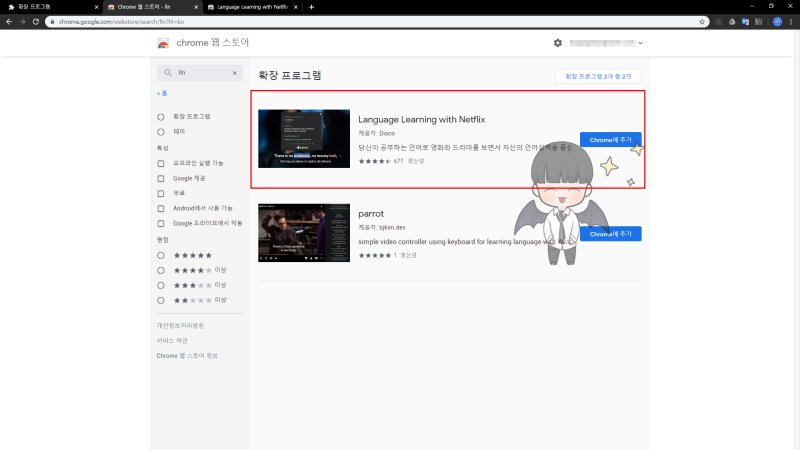Check the 무료 filter
Image resolution: width=800 pixels, height=450 pixels.
tap(161, 193)
